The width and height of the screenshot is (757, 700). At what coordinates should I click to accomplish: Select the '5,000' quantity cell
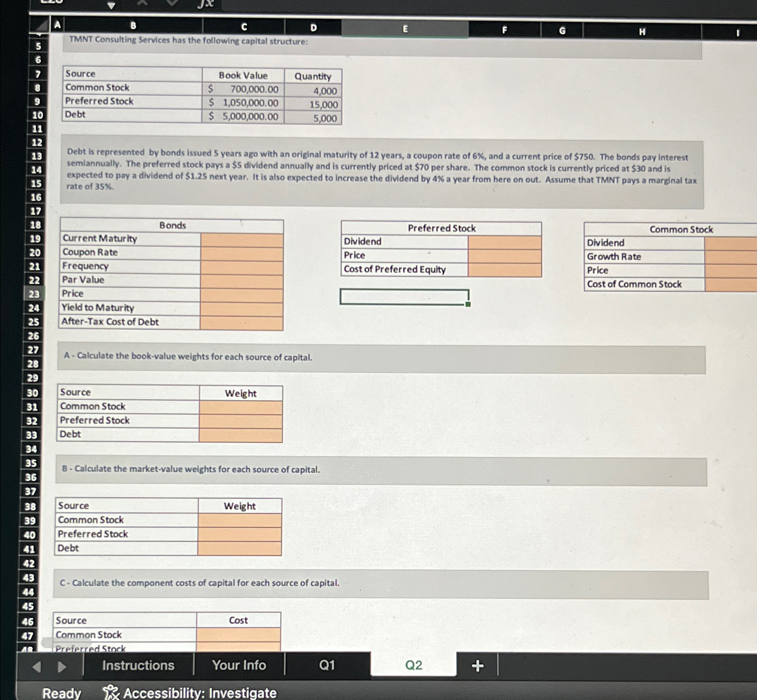313,118
